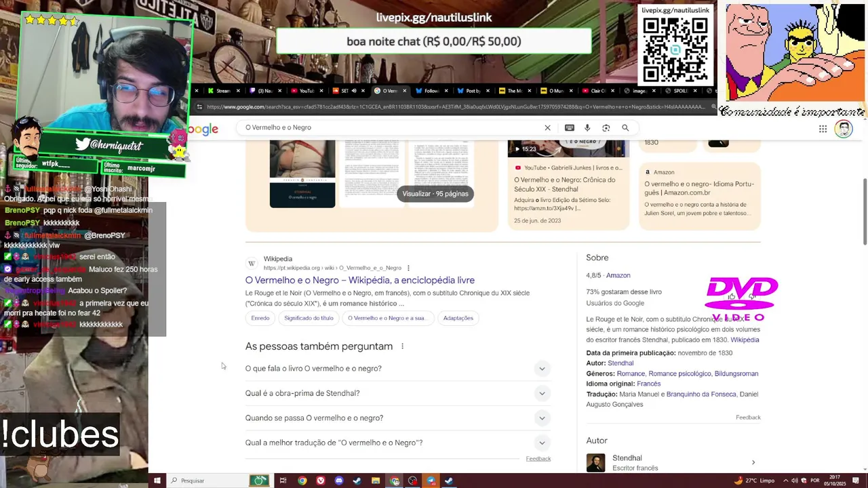This screenshot has height=488, width=868.
Task: Click the browser address bar URL
Action: (x=456, y=106)
